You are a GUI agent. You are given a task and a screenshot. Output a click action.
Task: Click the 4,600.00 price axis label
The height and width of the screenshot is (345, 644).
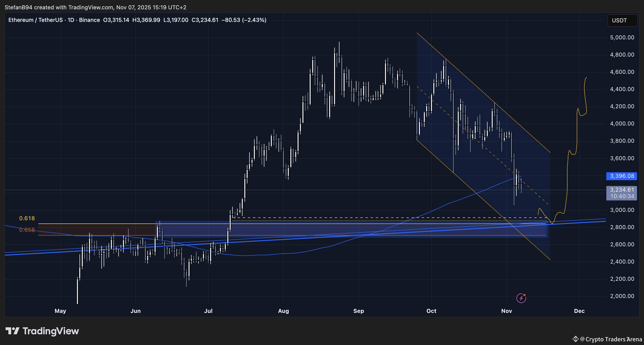tap(622, 72)
